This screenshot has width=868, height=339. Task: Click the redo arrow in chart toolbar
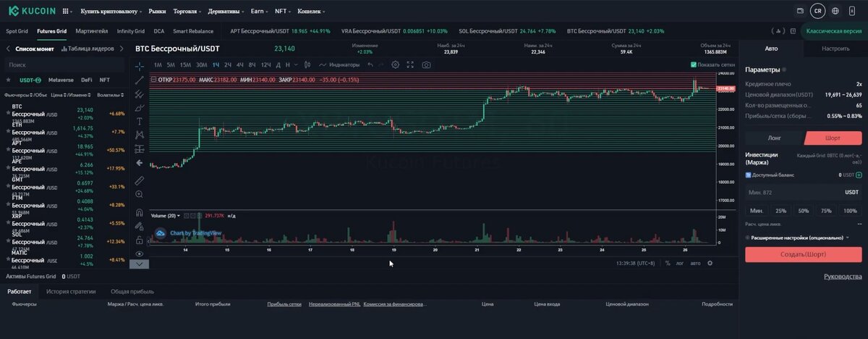[382, 64]
